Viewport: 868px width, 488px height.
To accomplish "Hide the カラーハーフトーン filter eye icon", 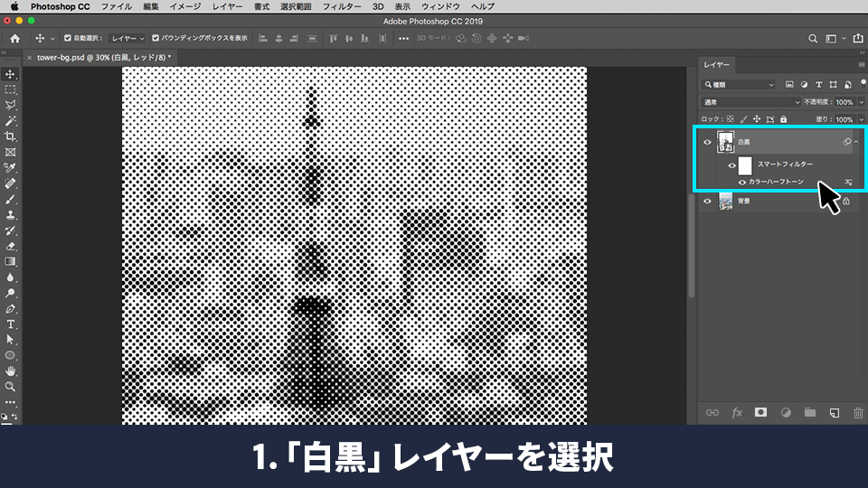I will coord(742,182).
